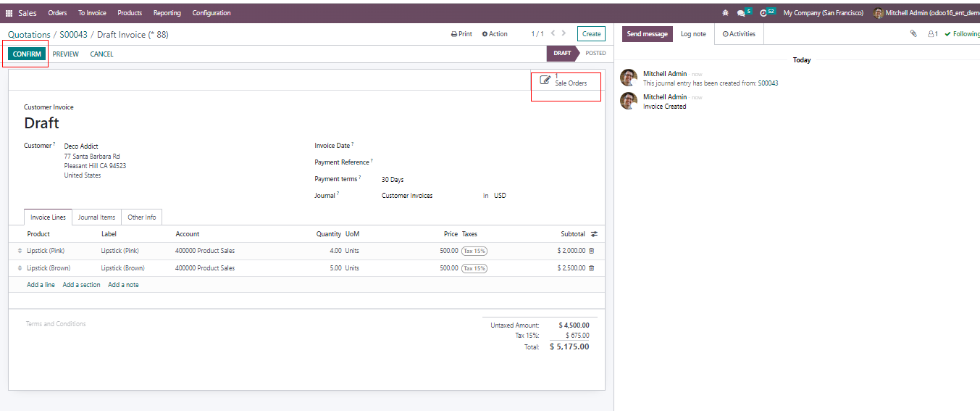Open the Reporting menu

click(167, 13)
